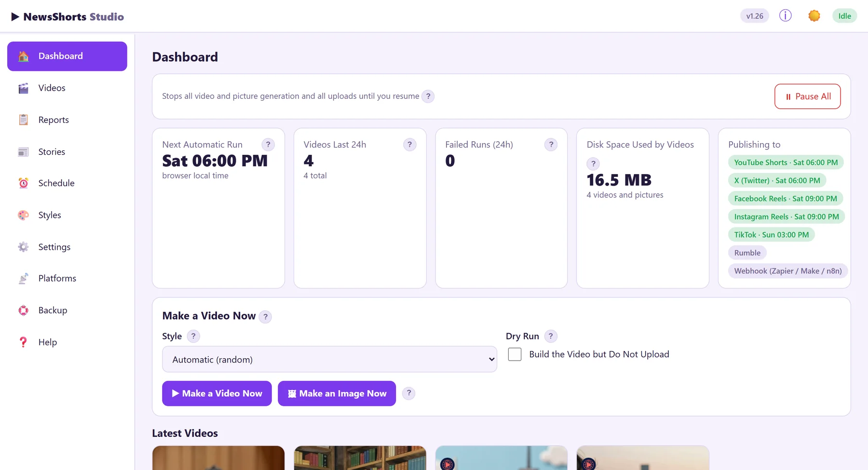The height and width of the screenshot is (470, 868).
Task: Click the Settings gear icon
Action: point(23,247)
